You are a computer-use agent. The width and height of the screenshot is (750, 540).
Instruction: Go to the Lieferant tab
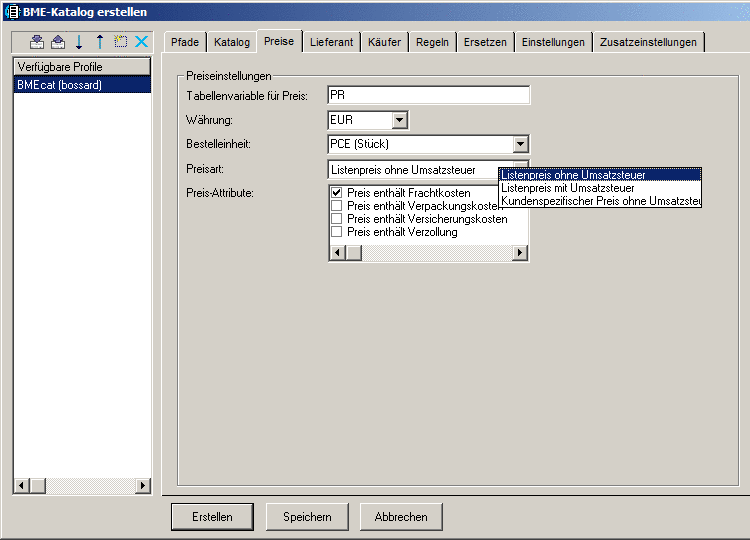tap(331, 42)
